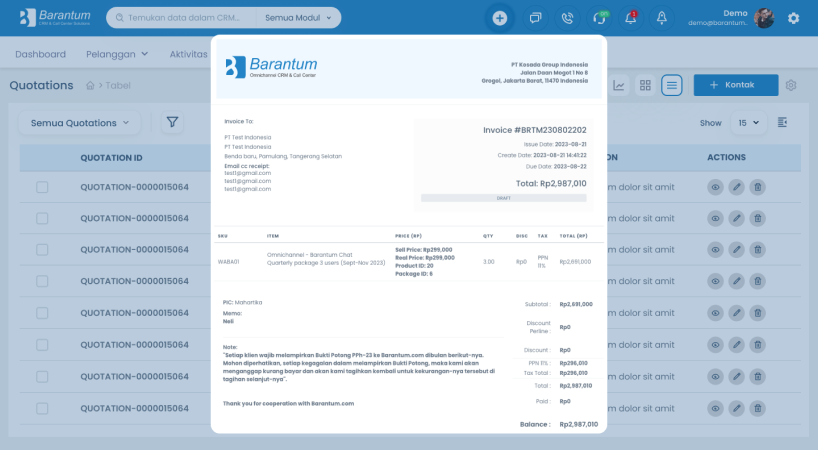Click the Barantum logo in top bar
The height and width of the screenshot is (450, 818).
tap(55, 17)
